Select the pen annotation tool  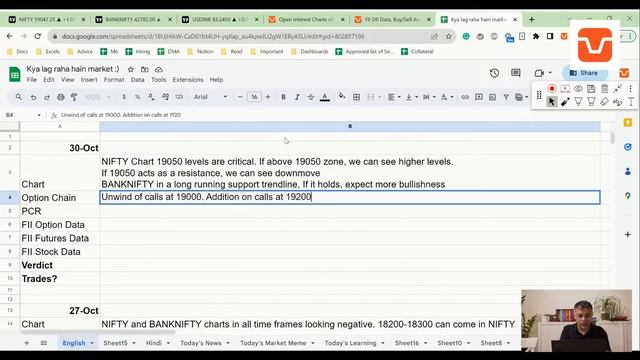(x=565, y=102)
